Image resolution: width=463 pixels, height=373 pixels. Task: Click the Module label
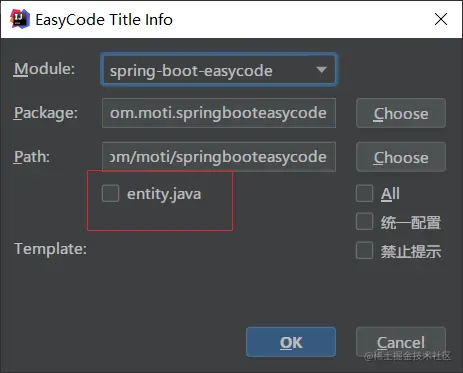[44, 69]
